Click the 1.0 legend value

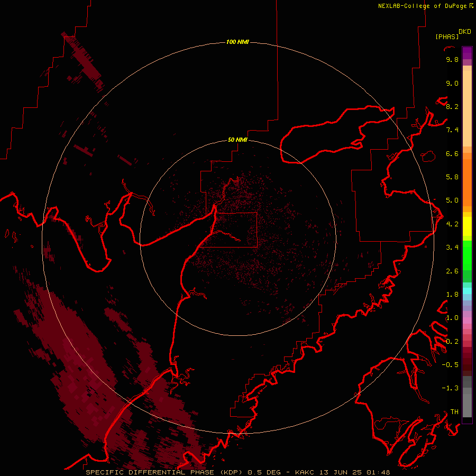[x=452, y=318]
